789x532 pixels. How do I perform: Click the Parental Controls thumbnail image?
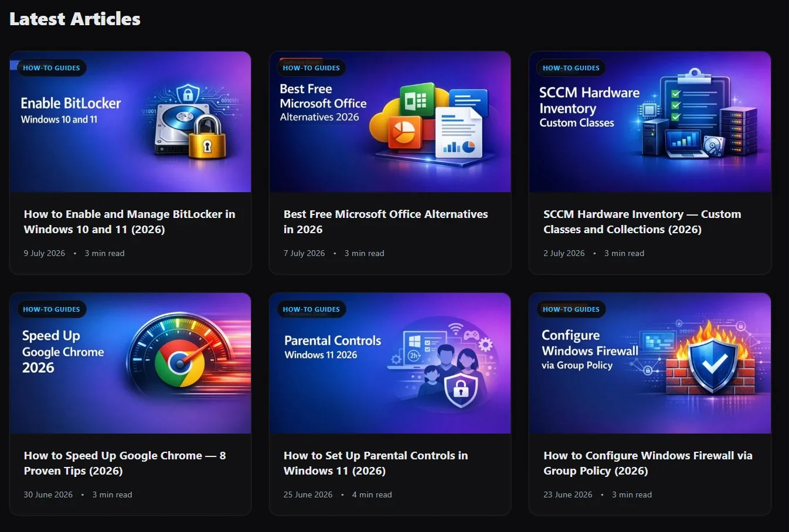pyautogui.click(x=390, y=363)
